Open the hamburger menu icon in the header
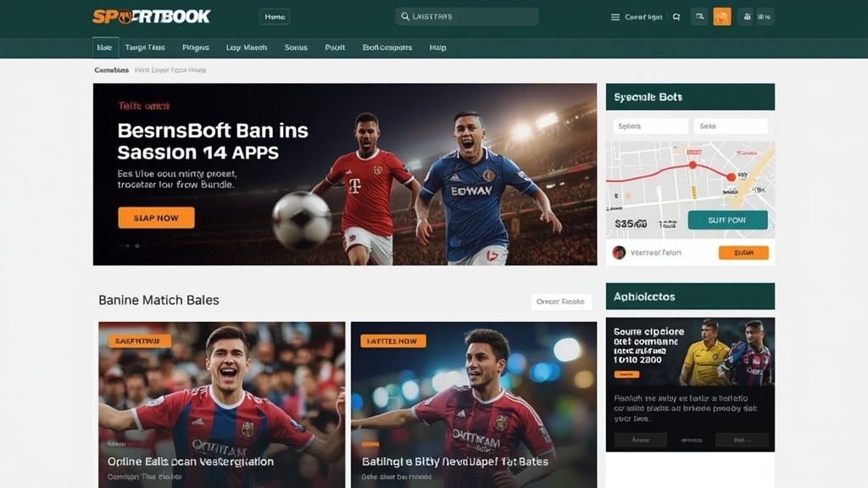 click(x=615, y=17)
